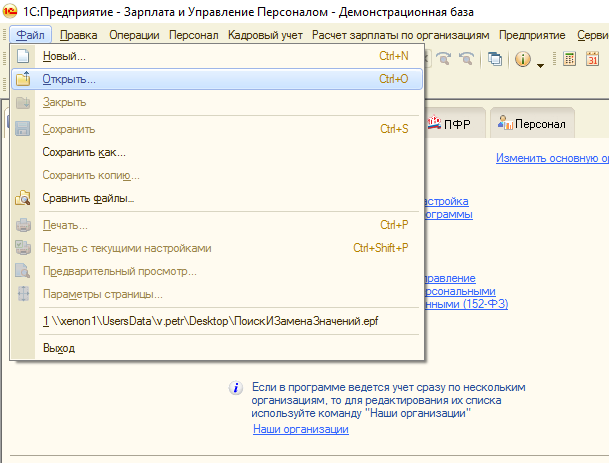Click 'Изменить основную' link at top right

click(x=552, y=158)
